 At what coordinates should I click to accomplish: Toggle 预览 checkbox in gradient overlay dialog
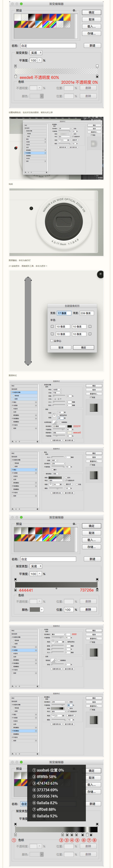[x=91, y=710]
